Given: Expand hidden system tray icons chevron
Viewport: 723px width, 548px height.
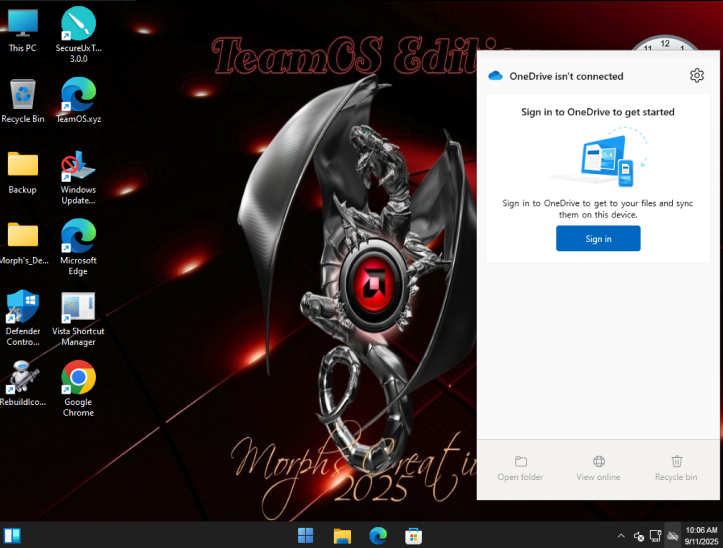Looking at the screenshot, I should [x=621, y=536].
